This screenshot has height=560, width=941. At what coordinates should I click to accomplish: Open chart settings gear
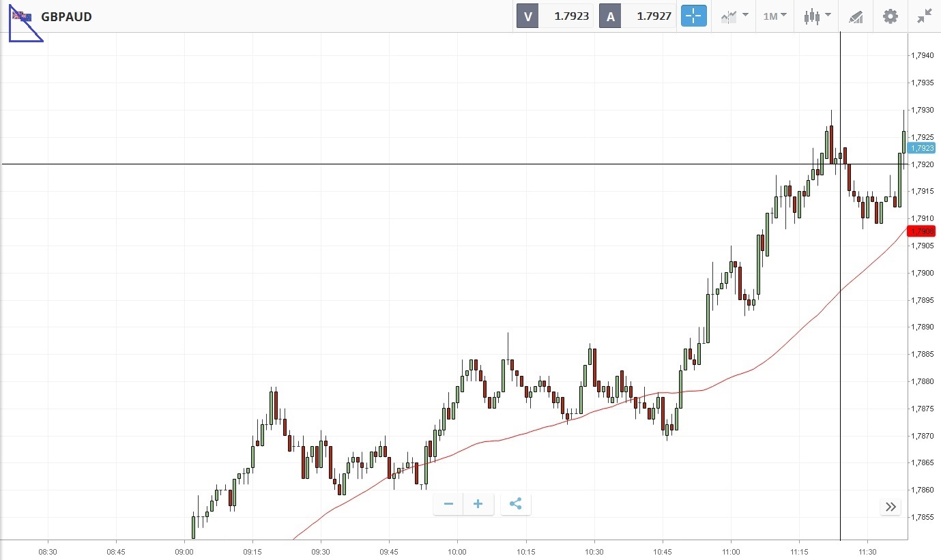(x=891, y=16)
